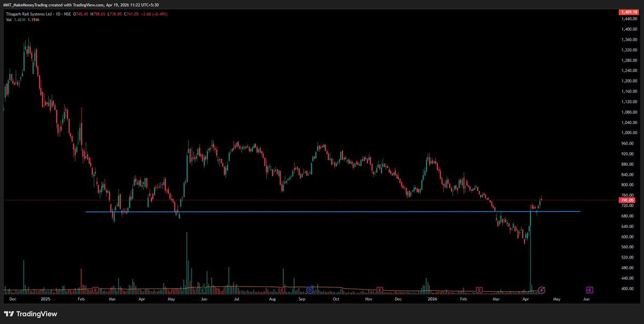Click the 1,360.00 level on price axis
Viewport: 644px width, 324px height.
[x=630, y=40]
